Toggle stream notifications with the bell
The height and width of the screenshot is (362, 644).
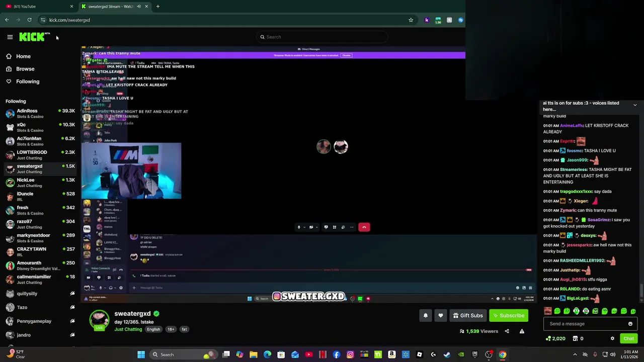[x=425, y=316]
